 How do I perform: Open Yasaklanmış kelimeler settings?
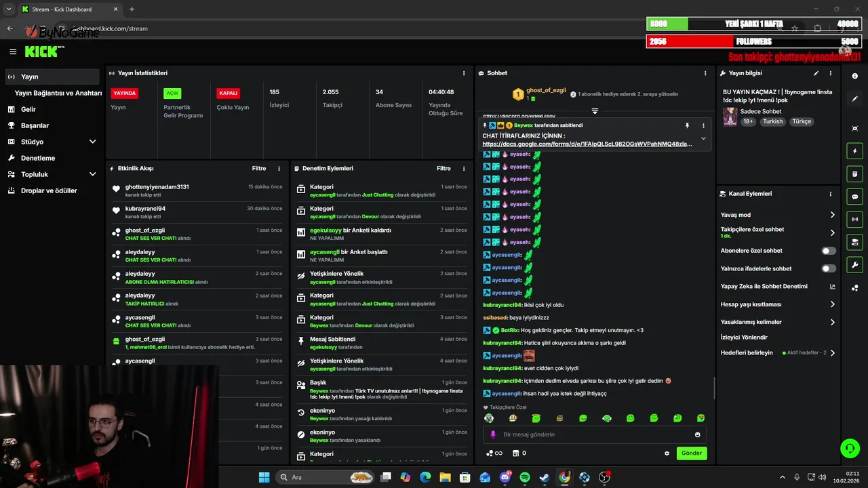pyautogui.click(x=778, y=322)
